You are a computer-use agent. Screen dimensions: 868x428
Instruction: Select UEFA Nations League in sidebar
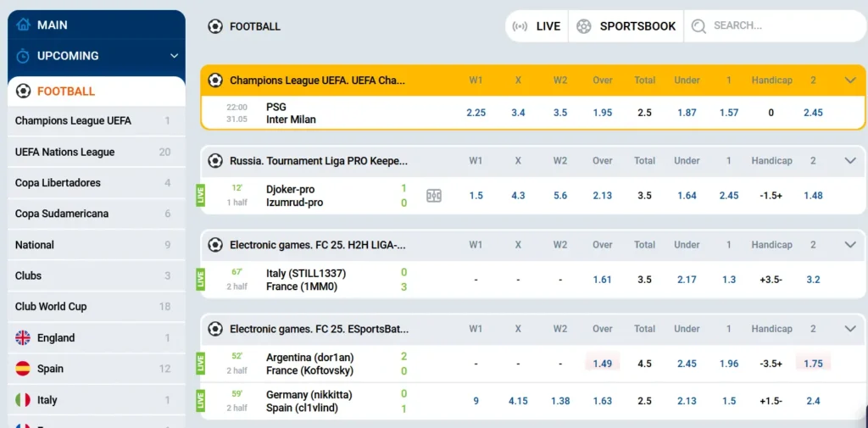coord(64,153)
